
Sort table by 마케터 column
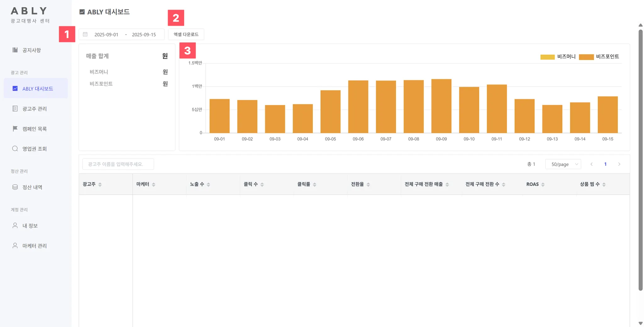(x=153, y=185)
